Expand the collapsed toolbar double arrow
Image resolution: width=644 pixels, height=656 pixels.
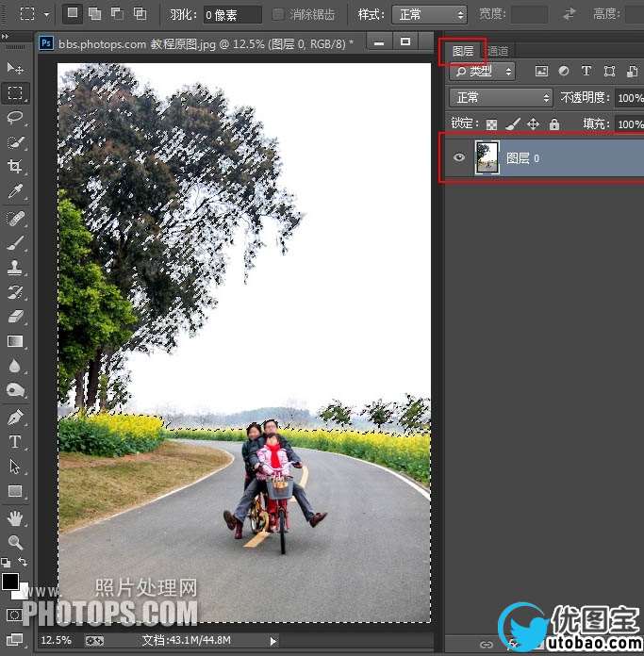tap(5, 37)
